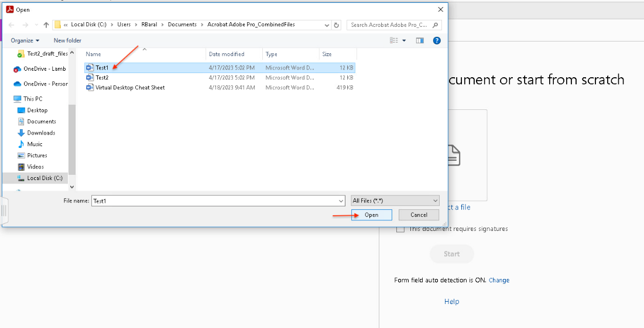The height and width of the screenshot is (328, 644).
Task: Sort files by Size column header
Action: [x=327, y=54]
